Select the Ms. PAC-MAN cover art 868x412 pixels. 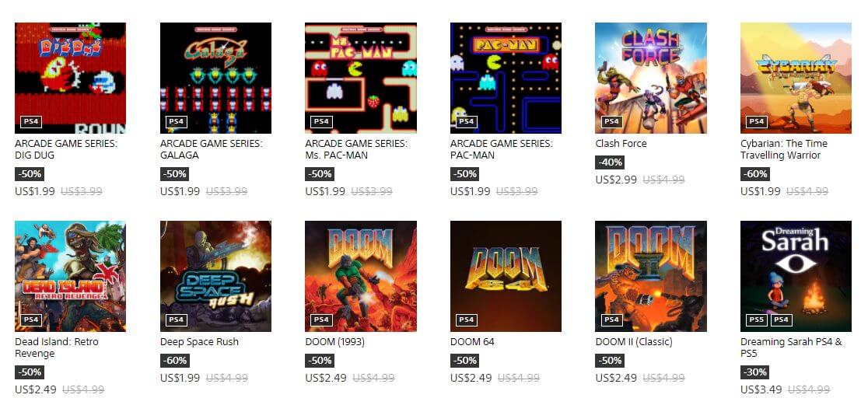coord(361,78)
